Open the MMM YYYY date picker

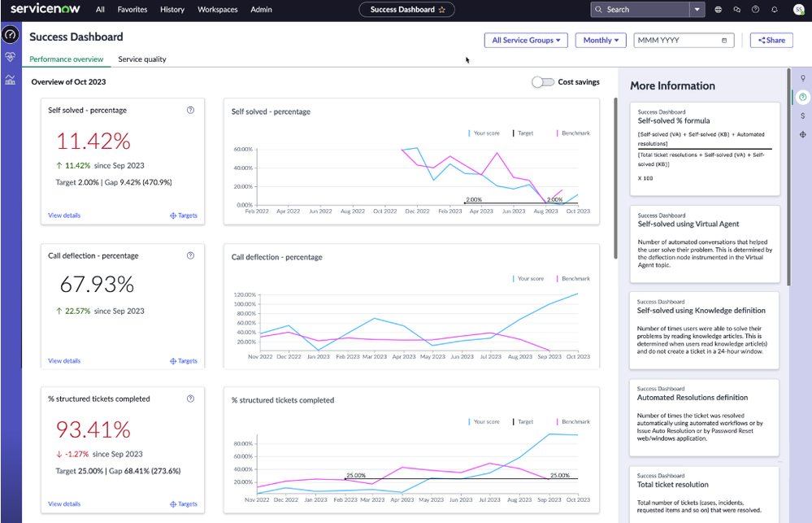pos(684,40)
